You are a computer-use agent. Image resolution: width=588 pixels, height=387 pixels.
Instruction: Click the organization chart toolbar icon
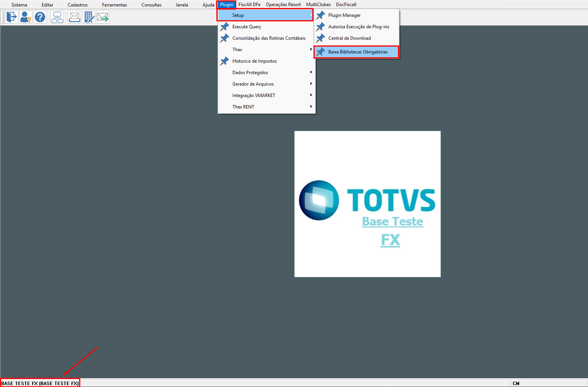point(57,17)
